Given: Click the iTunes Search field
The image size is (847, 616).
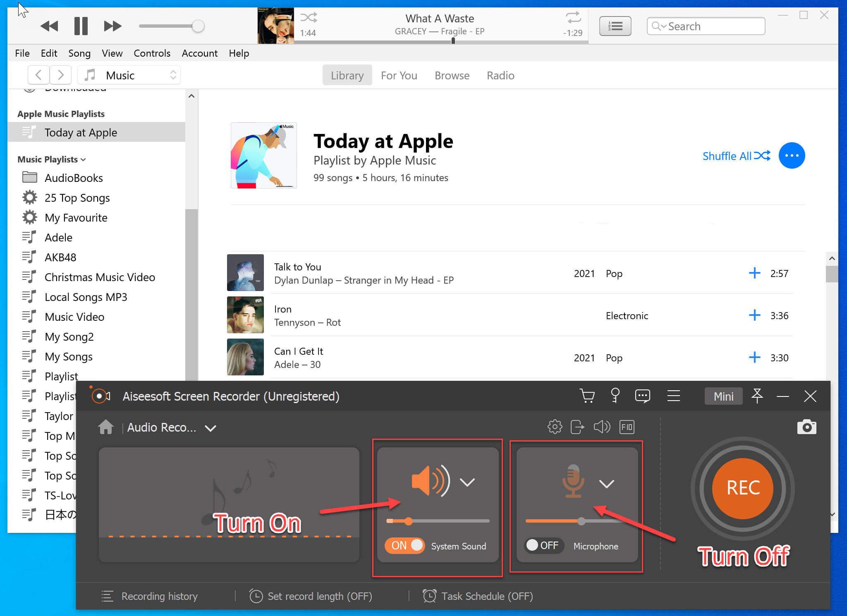Looking at the screenshot, I should point(706,26).
